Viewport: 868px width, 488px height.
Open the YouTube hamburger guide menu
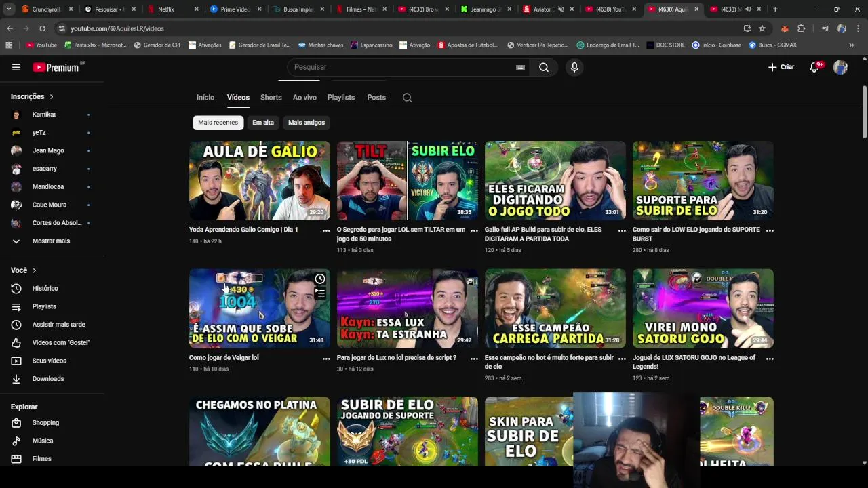(16, 67)
